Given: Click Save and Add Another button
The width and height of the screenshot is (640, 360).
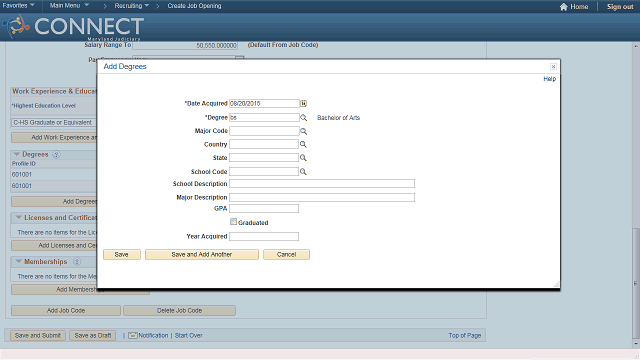Looking at the screenshot, I should click(x=202, y=254).
